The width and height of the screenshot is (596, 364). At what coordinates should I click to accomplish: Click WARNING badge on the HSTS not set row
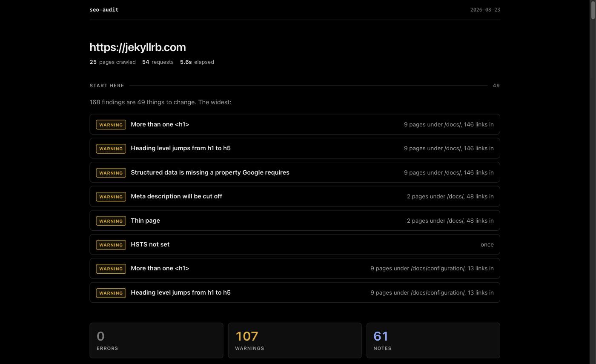[111, 245]
